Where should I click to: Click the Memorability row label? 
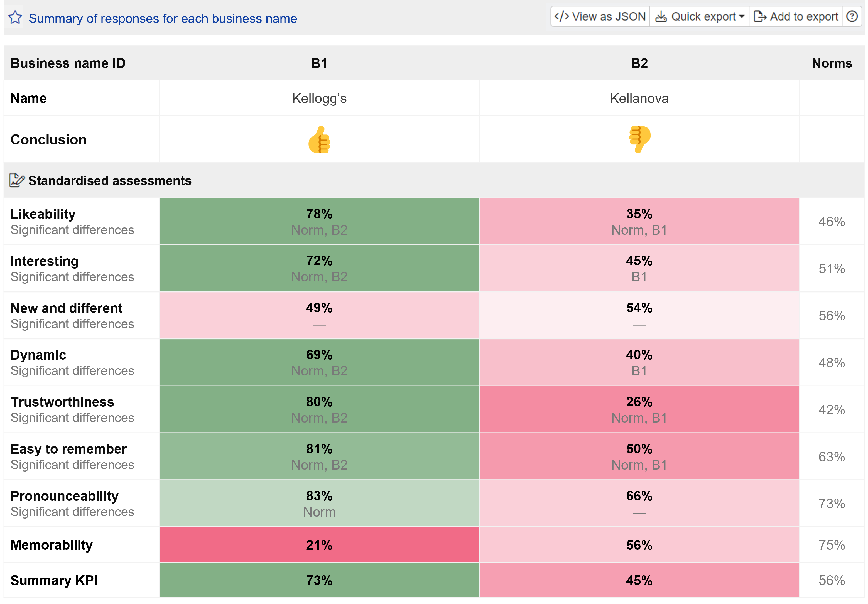click(52, 545)
